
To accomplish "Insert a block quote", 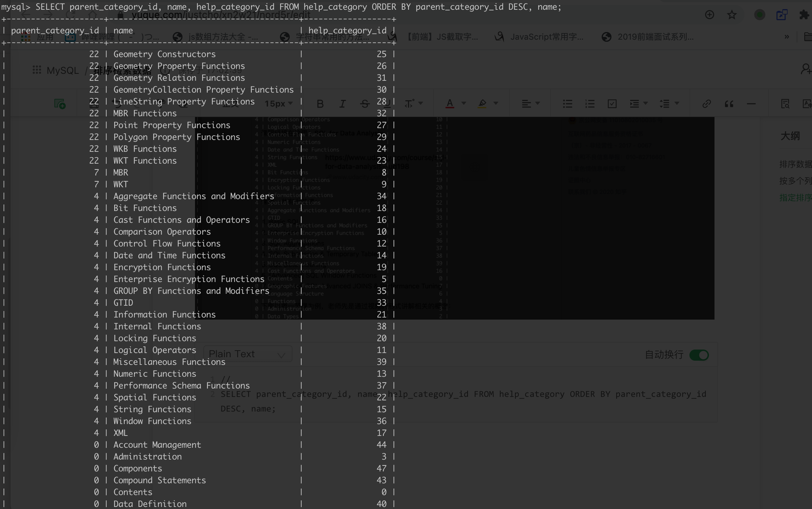I will [x=729, y=104].
